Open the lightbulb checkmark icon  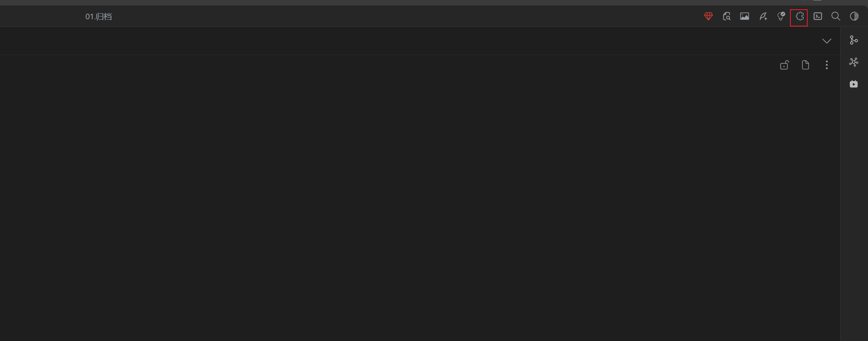[781, 16]
